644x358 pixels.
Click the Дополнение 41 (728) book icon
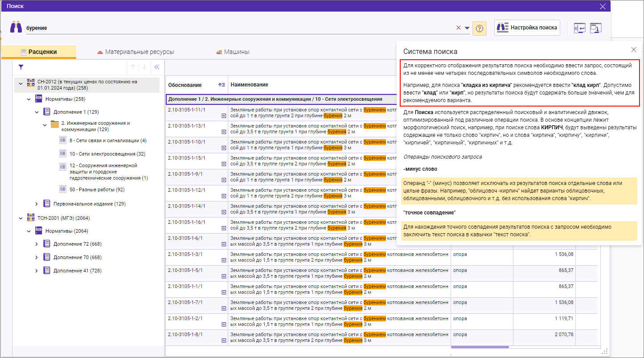tap(47, 271)
